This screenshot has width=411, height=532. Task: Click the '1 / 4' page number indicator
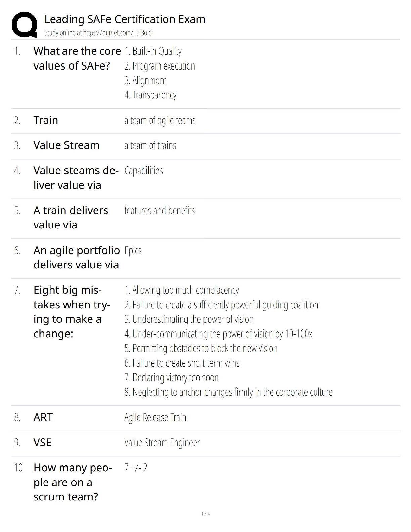pyautogui.click(x=205, y=514)
